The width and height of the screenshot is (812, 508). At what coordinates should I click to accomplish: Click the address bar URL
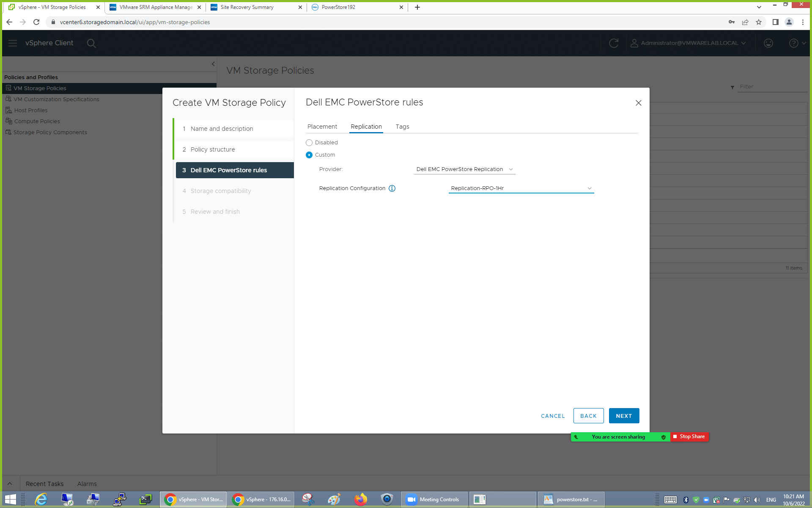pyautogui.click(x=135, y=22)
